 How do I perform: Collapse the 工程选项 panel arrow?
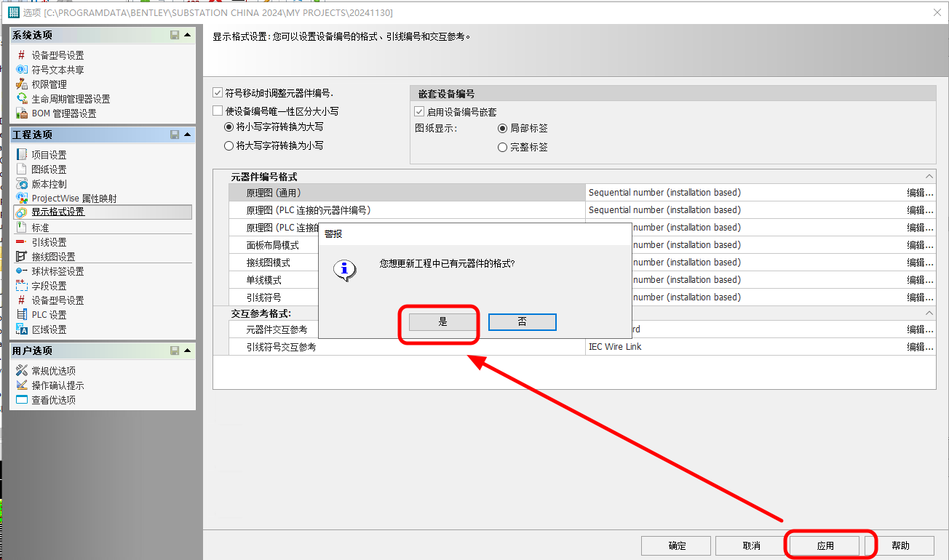pyautogui.click(x=188, y=135)
